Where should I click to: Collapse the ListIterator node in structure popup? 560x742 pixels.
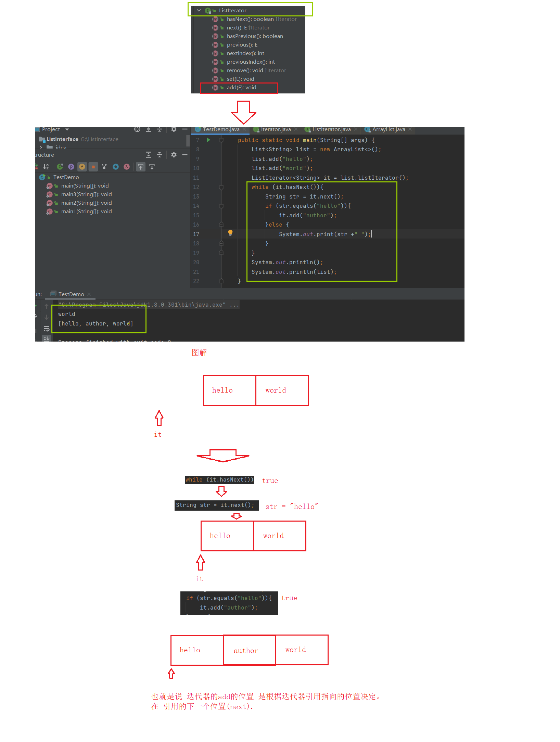click(199, 11)
